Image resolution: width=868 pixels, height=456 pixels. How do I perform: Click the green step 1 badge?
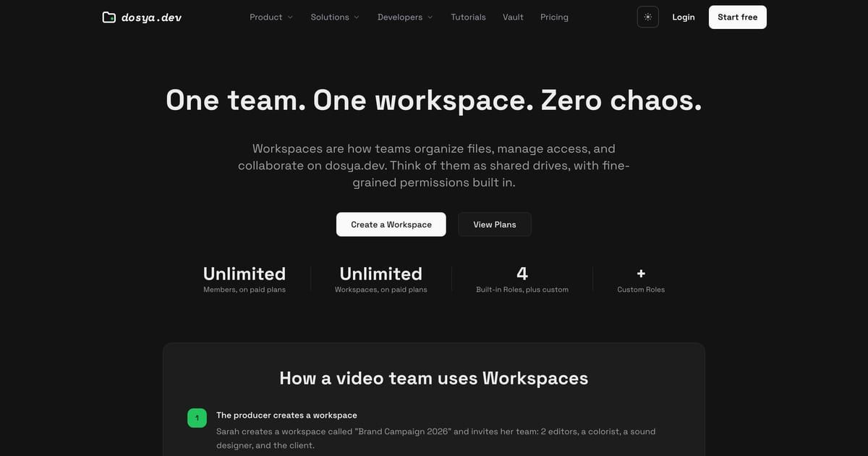pyautogui.click(x=197, y=418)
